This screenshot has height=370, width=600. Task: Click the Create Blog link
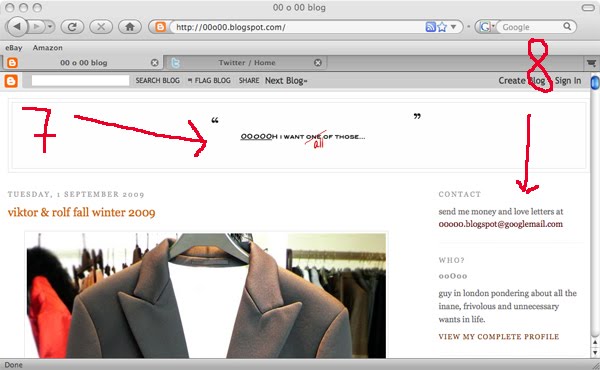tap(522, 81)
